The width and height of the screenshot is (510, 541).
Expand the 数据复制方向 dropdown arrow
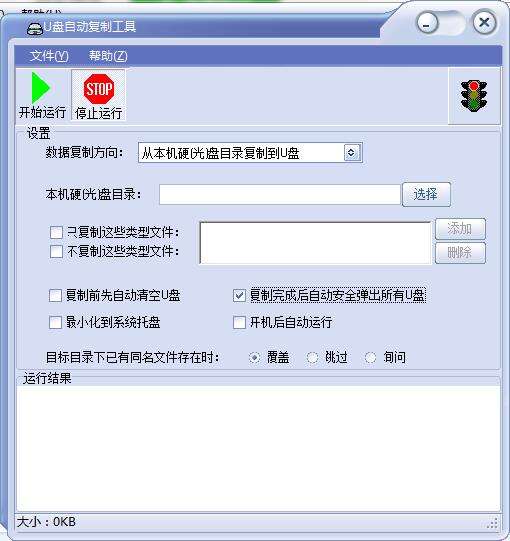pos(352,153)
